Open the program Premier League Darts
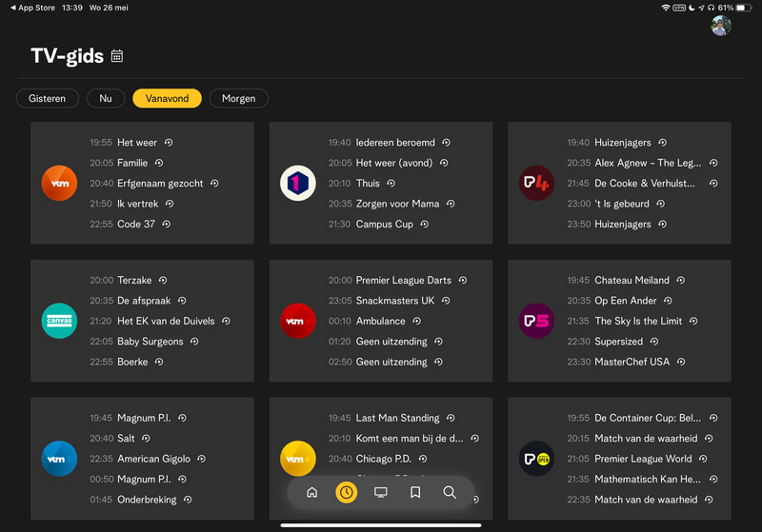This screenshot has width=762, height=532. click(404, 281)
